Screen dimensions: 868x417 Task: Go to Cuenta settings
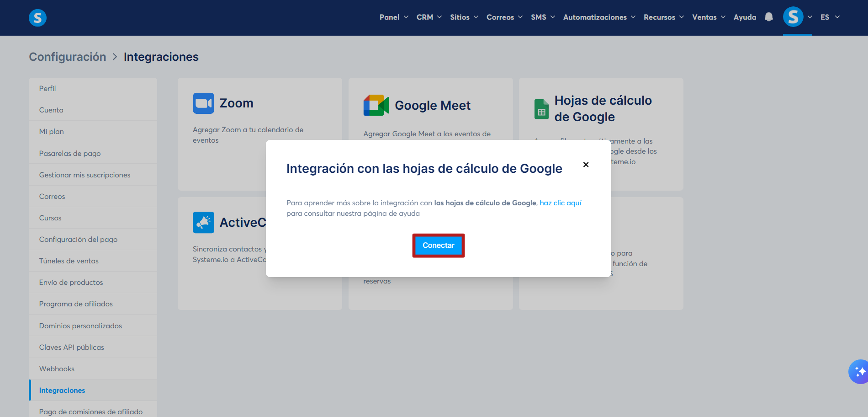pyautogui.click(x=93, y=110)
